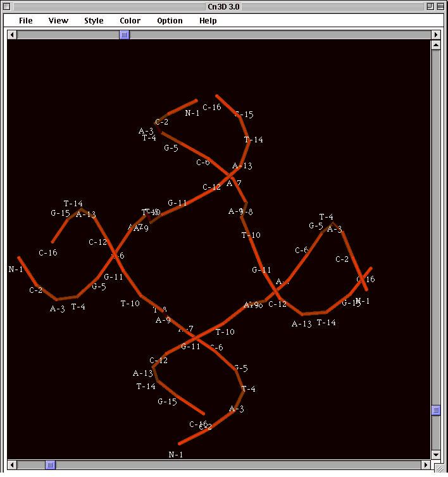Click the G-5 label in the top strand

pos(171,148)
